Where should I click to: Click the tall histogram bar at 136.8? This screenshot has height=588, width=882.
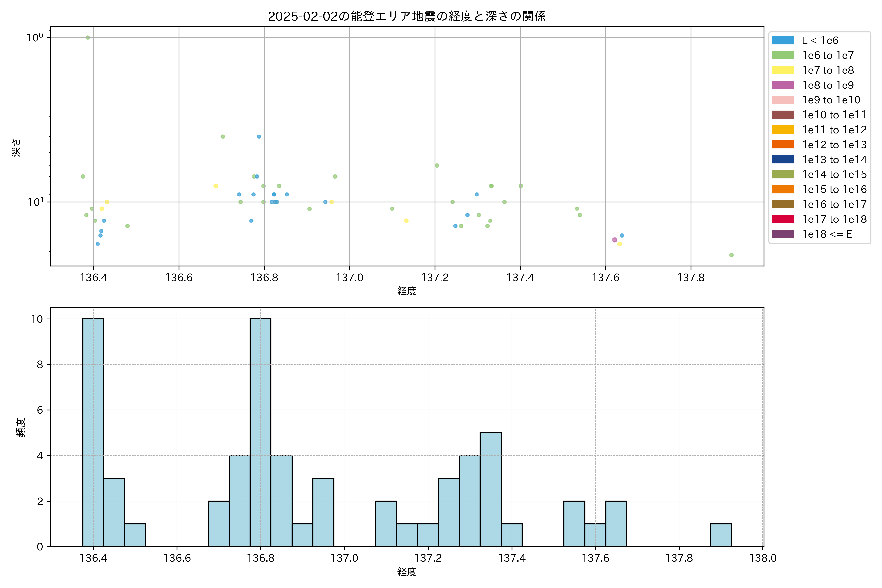[261, 432]
